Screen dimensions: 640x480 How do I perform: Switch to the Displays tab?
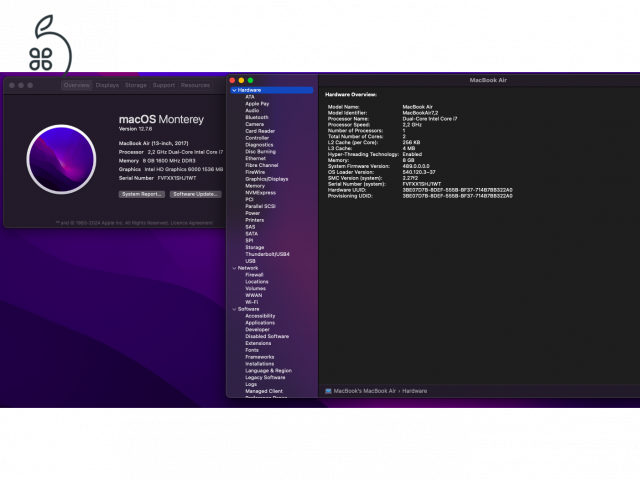tap(106, 85)
